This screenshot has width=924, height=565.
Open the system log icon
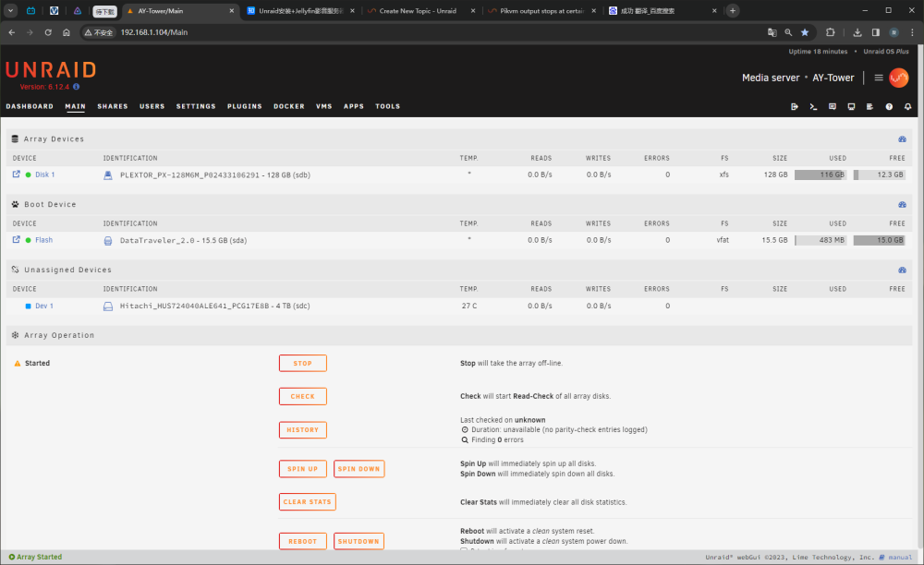(x=869, y=106)
